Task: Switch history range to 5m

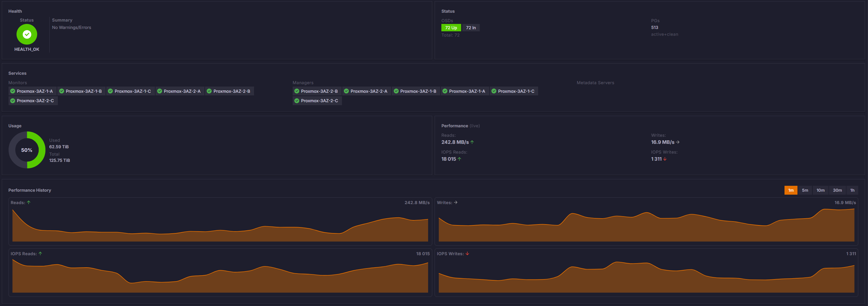Action: pos(805,190)
